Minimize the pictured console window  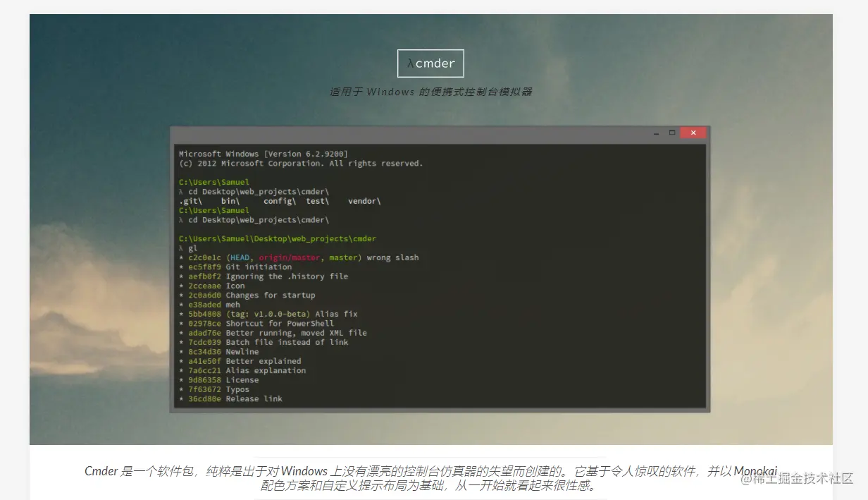[x=656, y=133]
